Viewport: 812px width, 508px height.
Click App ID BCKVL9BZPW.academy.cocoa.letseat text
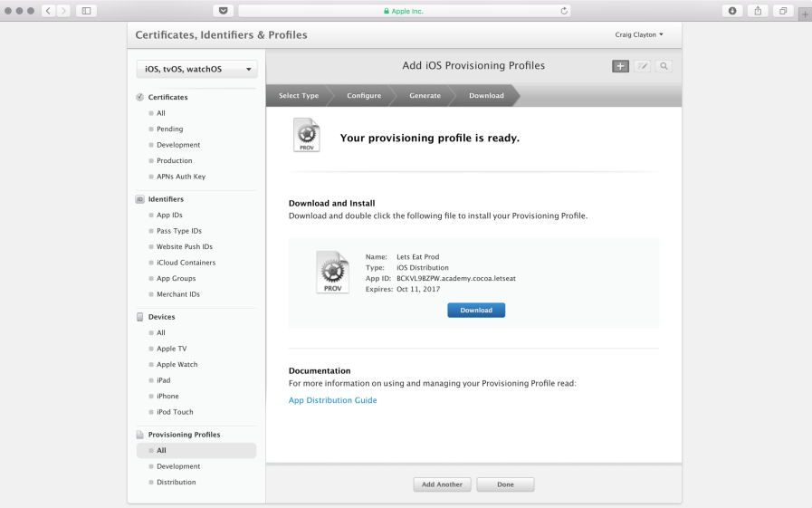[456, 278]
